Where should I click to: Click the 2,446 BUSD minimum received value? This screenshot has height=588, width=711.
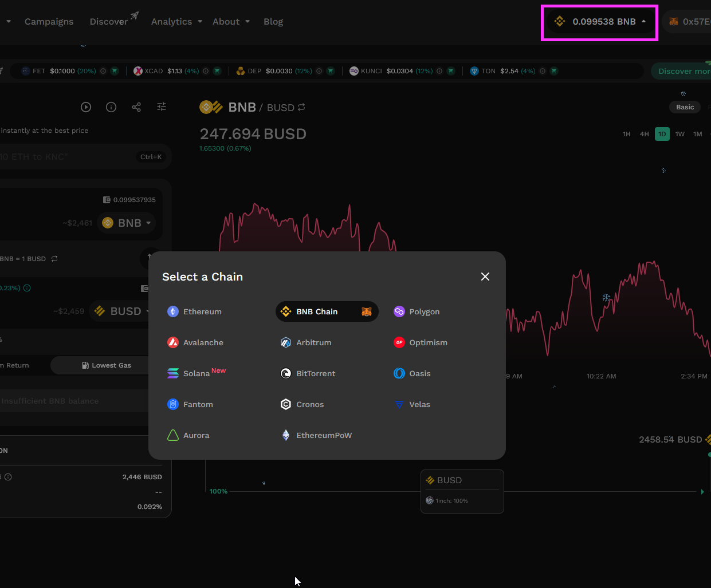142,477
